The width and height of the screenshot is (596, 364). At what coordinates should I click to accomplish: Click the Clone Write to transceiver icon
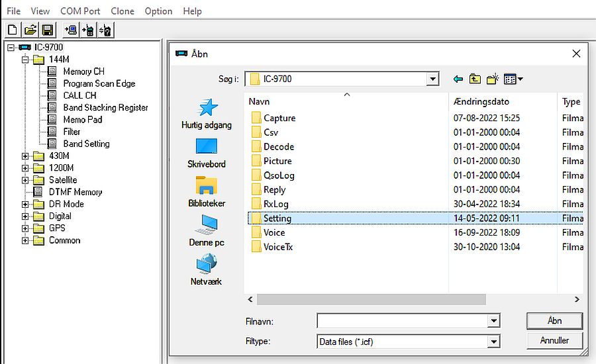tap(88, 30)
